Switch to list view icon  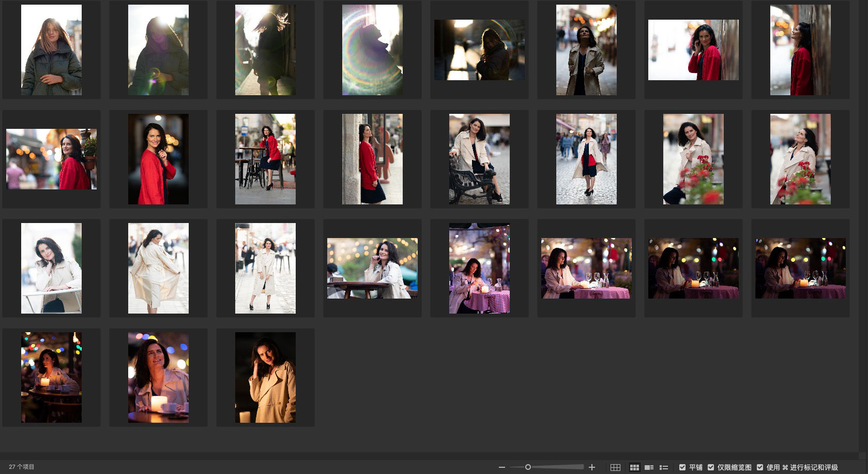pos(664,467)
